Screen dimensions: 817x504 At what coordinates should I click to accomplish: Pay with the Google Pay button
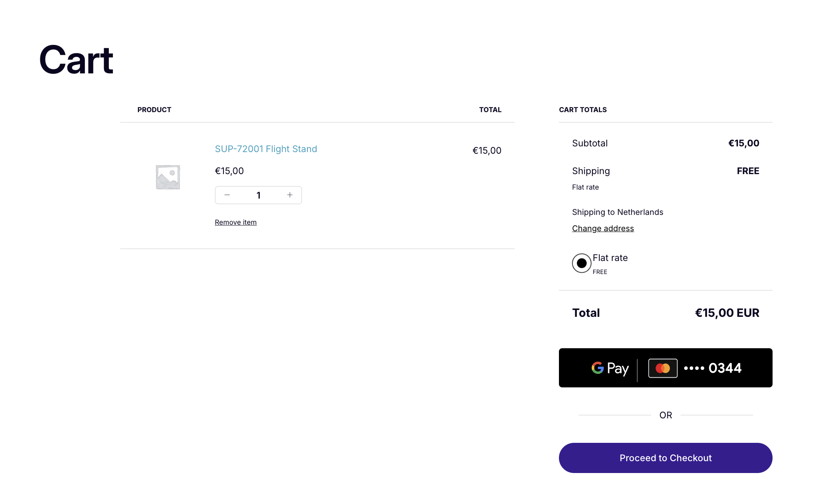(665, 368)
